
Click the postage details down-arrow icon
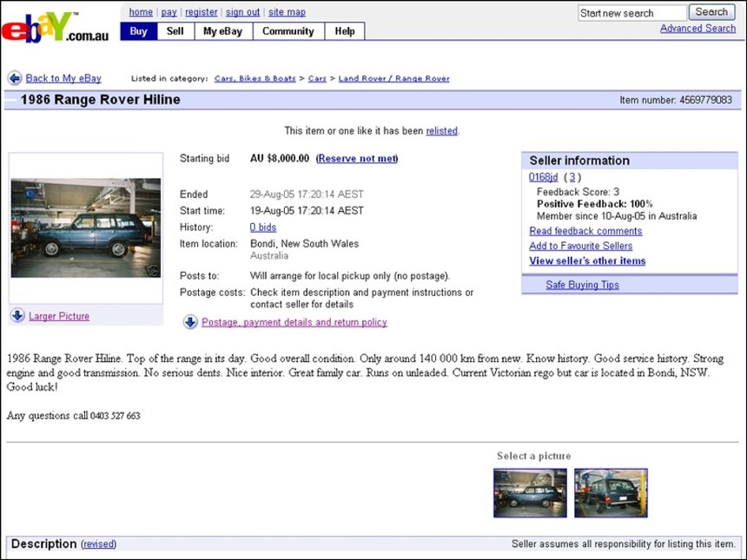(190, 322)
